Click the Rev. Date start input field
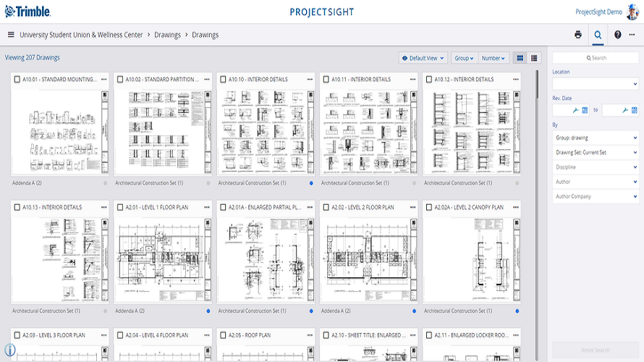The image size is (644, 362). [562, 110]
